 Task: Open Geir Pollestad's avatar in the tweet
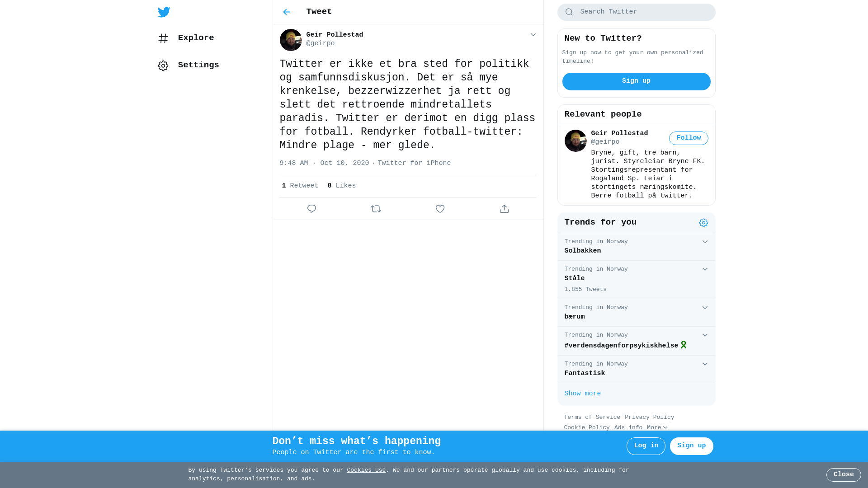point(291,40)
